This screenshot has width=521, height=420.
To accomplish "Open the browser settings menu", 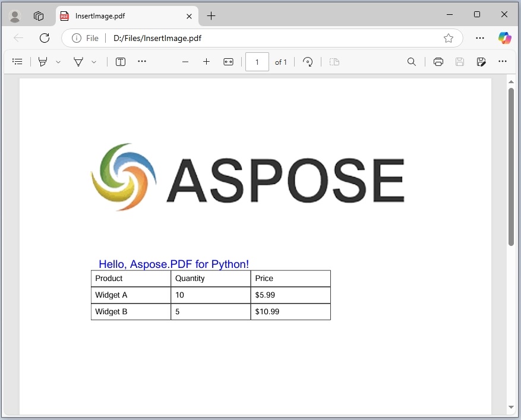I will pyautogui.click(x=480, y=37).
